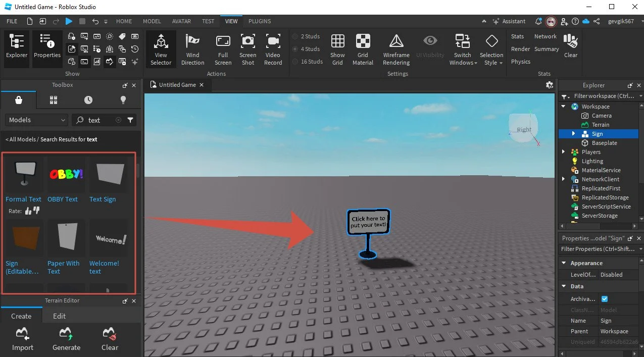
Task: Switch to Terrain Editor Edit tab
Action: coord(60,316)
